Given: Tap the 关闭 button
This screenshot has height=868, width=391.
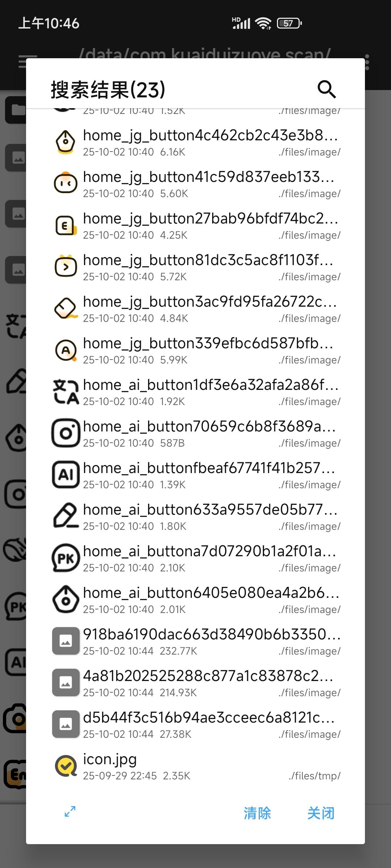Looking at the screenshot, I should pos(321,813).
